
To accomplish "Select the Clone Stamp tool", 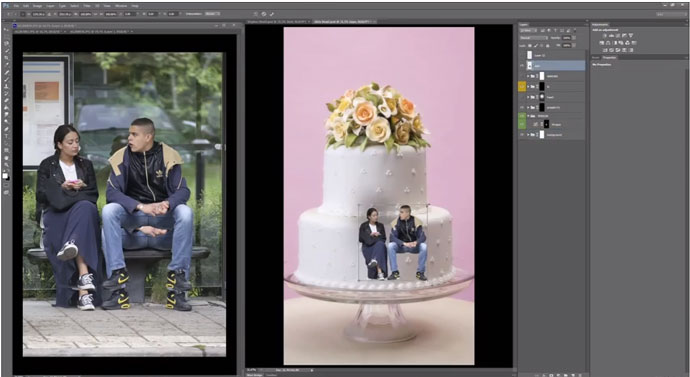I will 6,86.
